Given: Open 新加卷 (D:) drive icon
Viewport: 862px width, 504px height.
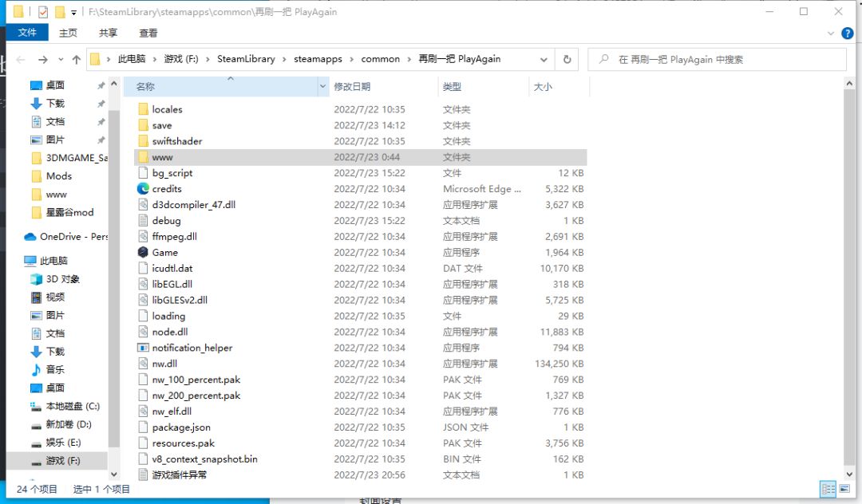Looking at the screenshot, I should coord(36,425).
